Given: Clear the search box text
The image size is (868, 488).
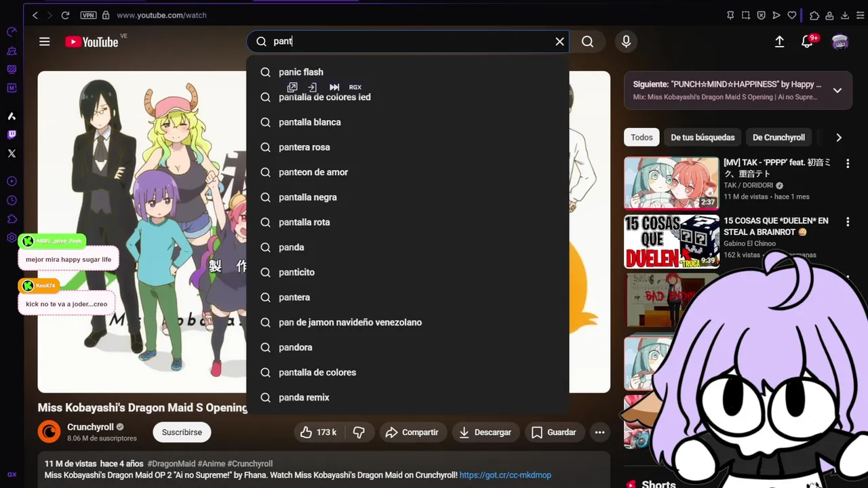Looking at the screenshot, I should 559,41.
